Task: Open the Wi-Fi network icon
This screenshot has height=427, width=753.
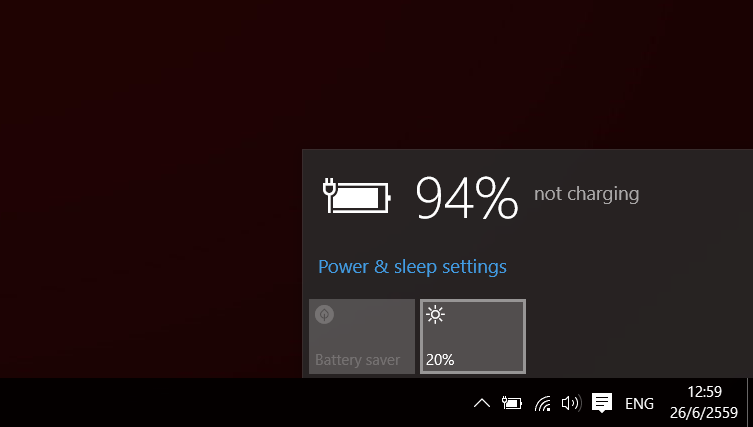Action: [x=543, y=403]
